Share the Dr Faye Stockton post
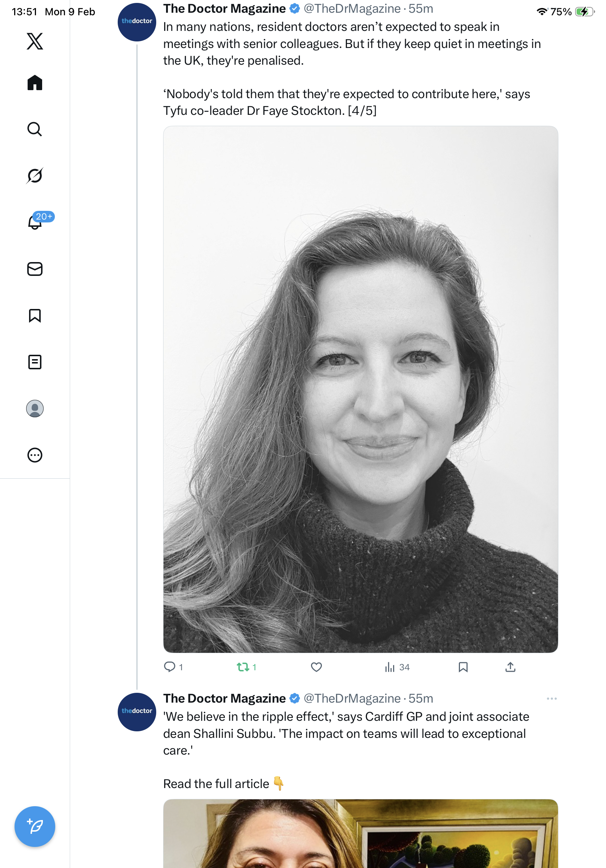 coord(510,667)
